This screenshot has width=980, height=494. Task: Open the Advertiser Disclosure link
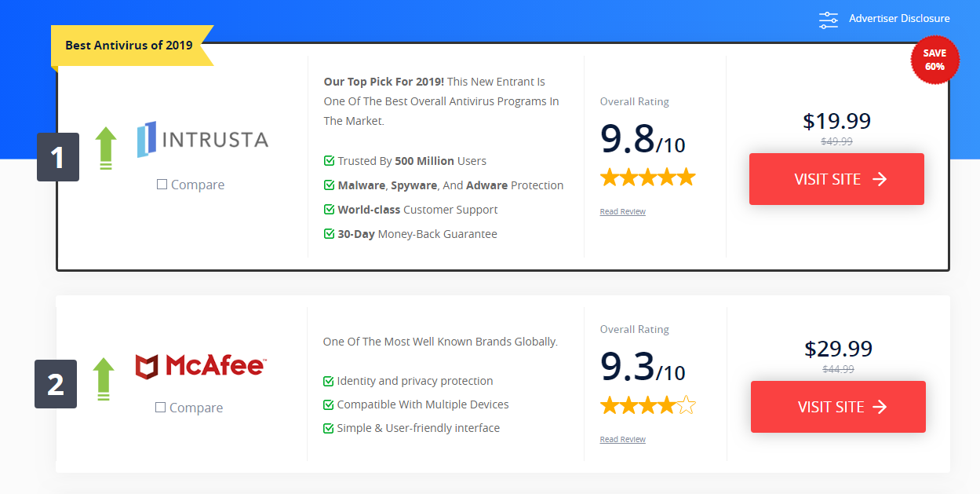click(899, 19)
